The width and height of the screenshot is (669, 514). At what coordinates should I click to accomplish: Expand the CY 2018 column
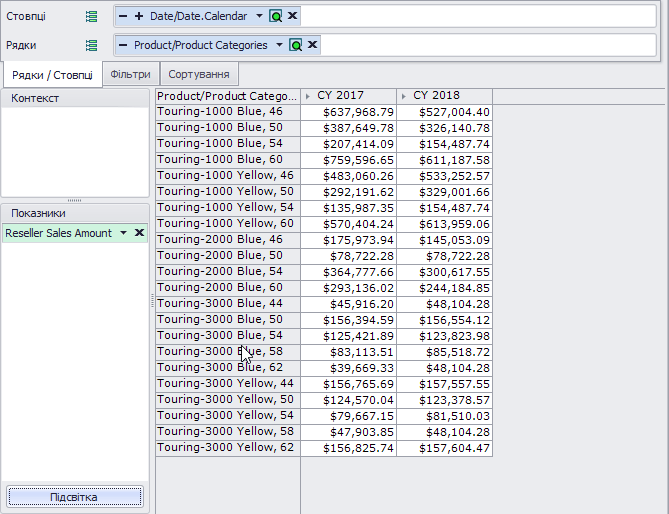coord(404,96)
